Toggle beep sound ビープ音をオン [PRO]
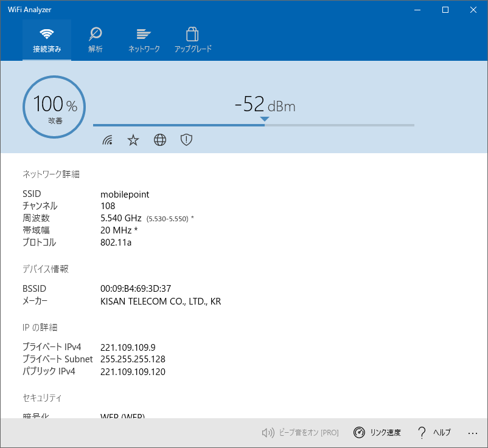488x448 pixels. pos(299,433)
